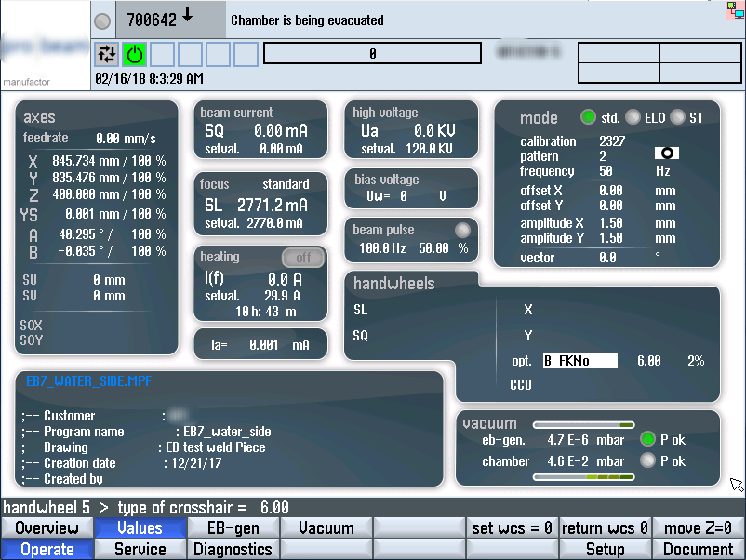Image resolution: width=746 pixels, height=560 pixels.
Task: Click the green power icon
Action: click(x=136, y=54)
